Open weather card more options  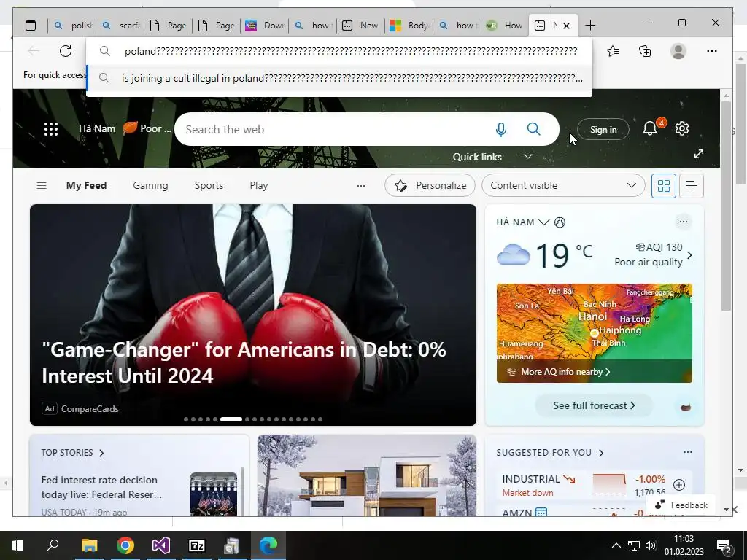(683, 222)
